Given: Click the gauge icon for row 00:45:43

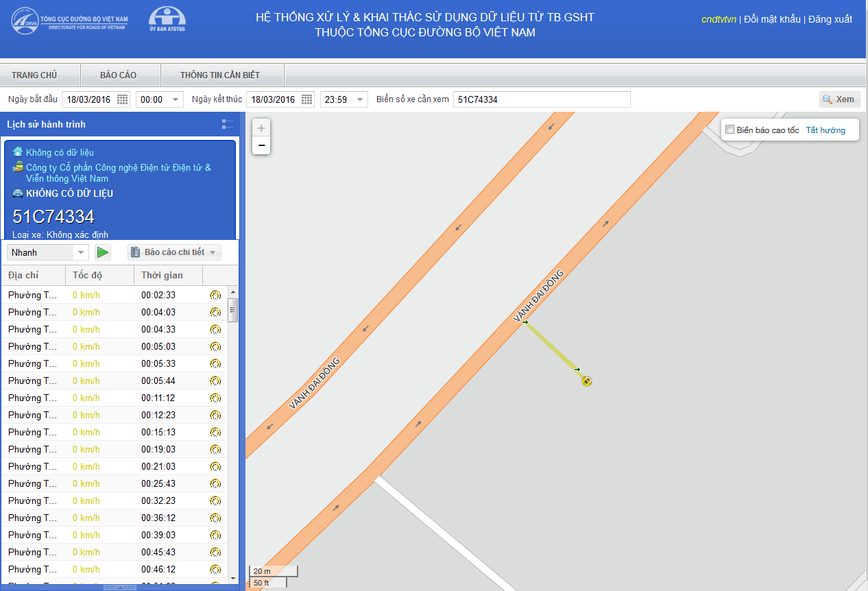Looking at the screenshot, I should coord(215,552).
